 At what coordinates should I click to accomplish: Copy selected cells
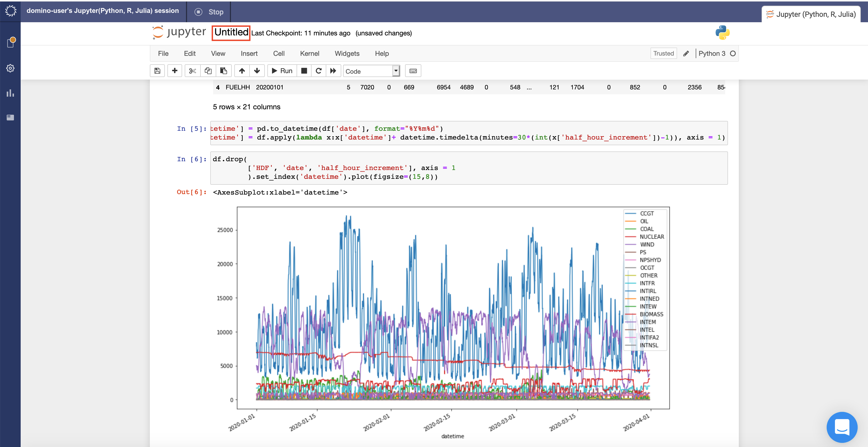tap(208, 71)
